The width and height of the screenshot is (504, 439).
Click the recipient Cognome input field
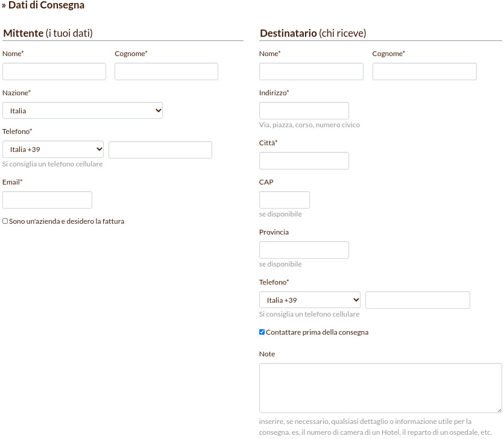[x=424, y=71]
